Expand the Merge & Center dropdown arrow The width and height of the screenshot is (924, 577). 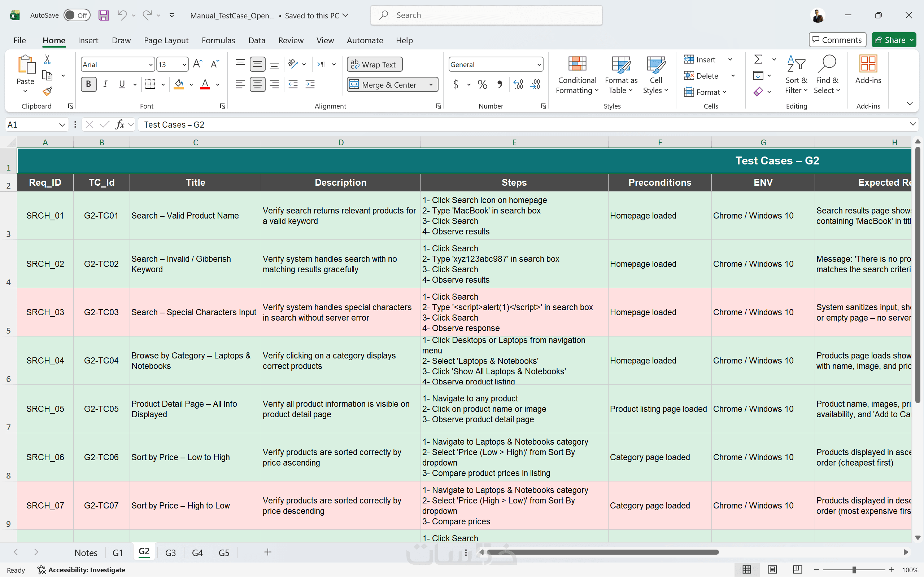pos(431,85)
